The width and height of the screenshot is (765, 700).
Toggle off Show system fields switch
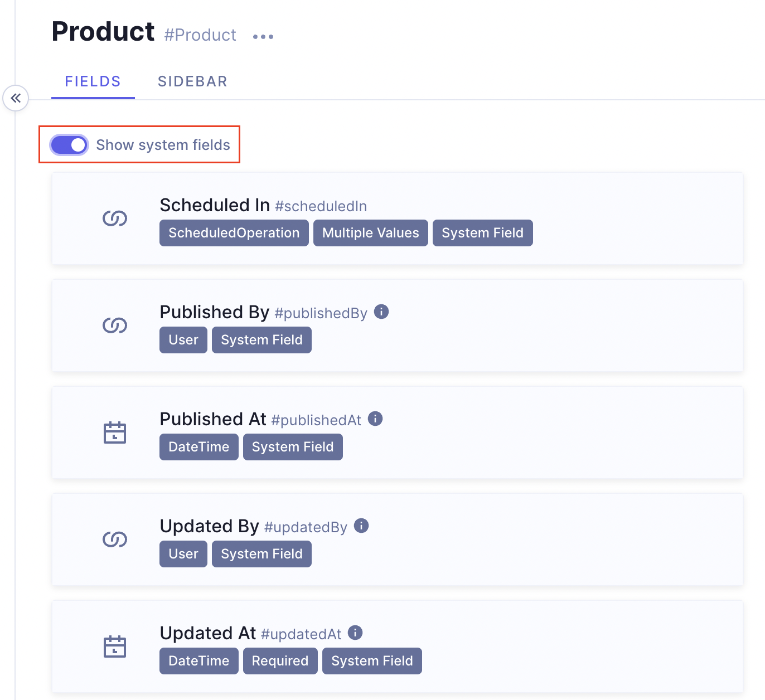pos(69,145)
